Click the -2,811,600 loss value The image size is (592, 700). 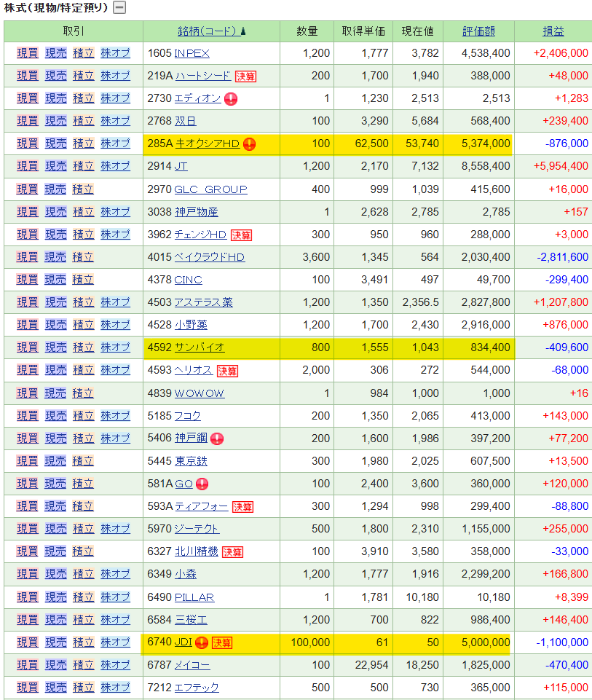coord(563,257)
